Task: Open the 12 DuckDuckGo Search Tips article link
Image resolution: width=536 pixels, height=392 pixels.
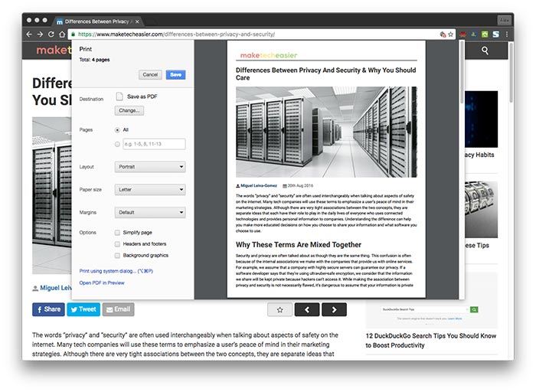Action: coord(430,341)
